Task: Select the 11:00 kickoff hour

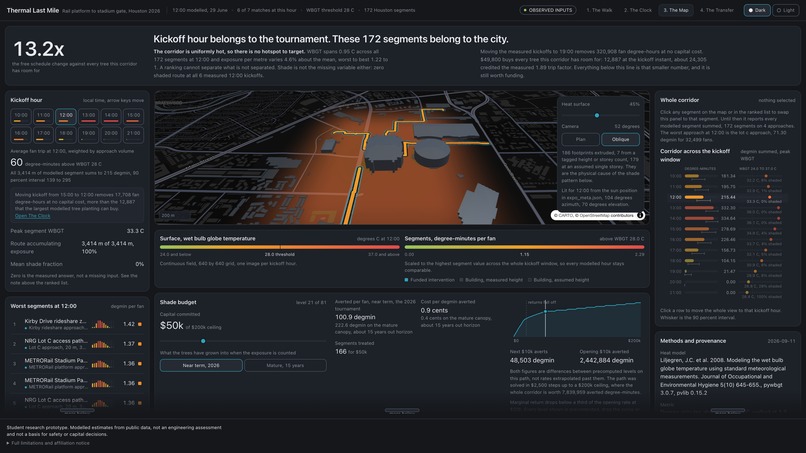Action: point(43,117)
